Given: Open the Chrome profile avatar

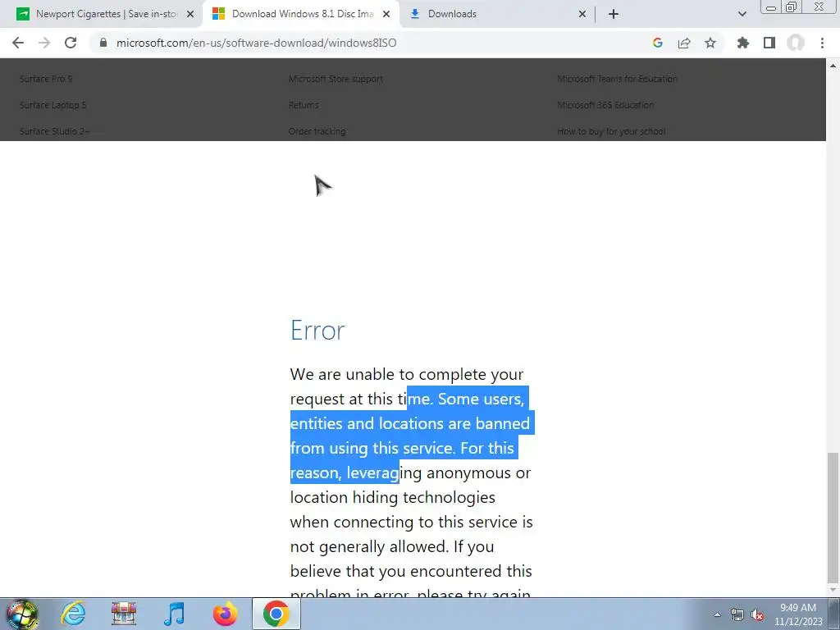Looking at the screenshot, I should click(x=796, y=43).
